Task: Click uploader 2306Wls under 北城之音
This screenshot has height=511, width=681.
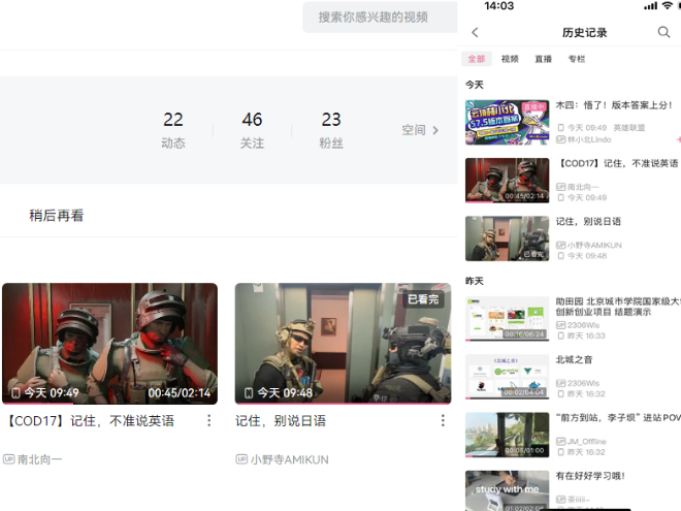Action: [x=583, y=383]
